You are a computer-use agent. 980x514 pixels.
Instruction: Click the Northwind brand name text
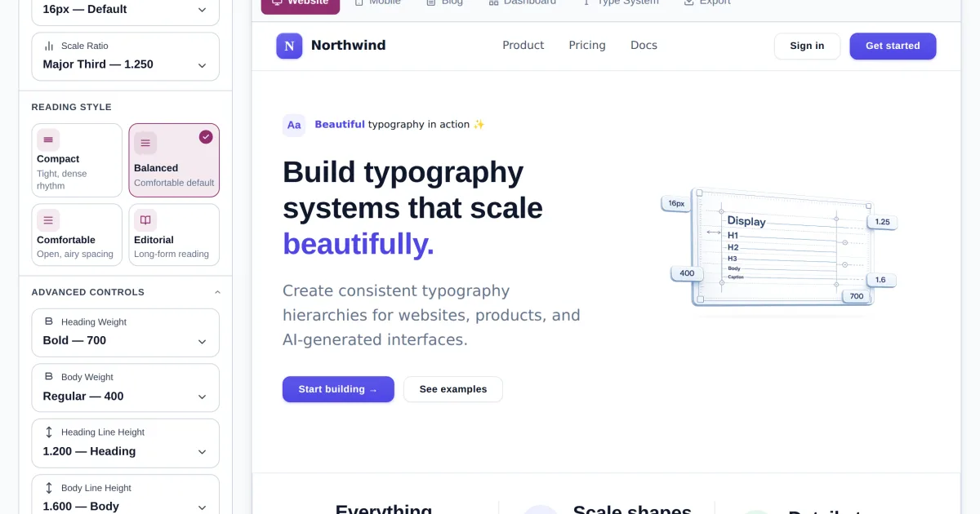349,46
